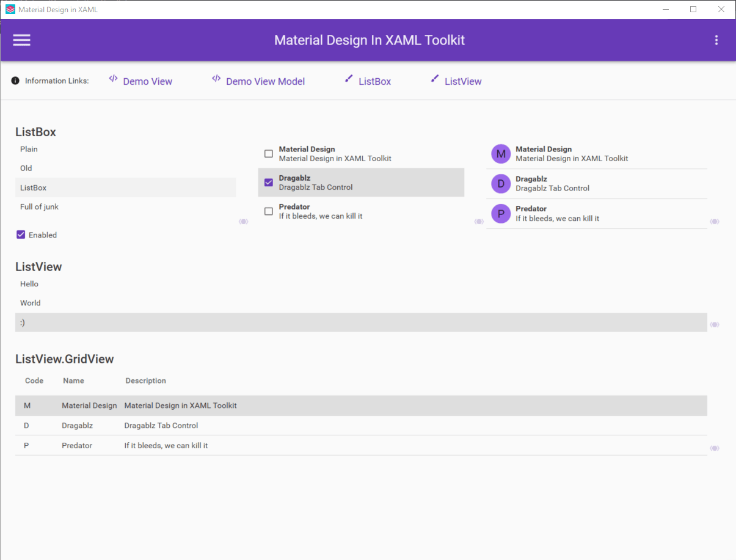Viewport: 736px width, 560px height.
Task: Open the Demo View link
Action: point(148,81)
